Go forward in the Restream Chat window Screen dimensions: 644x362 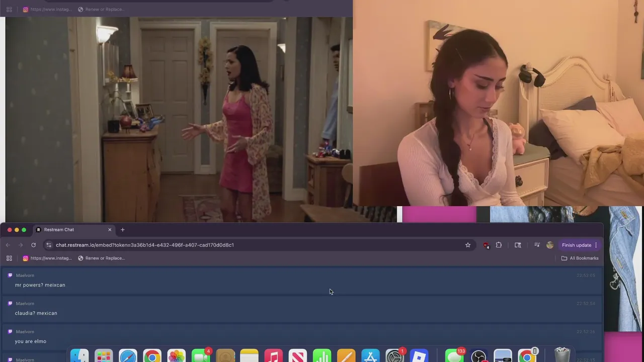point(21,245)
